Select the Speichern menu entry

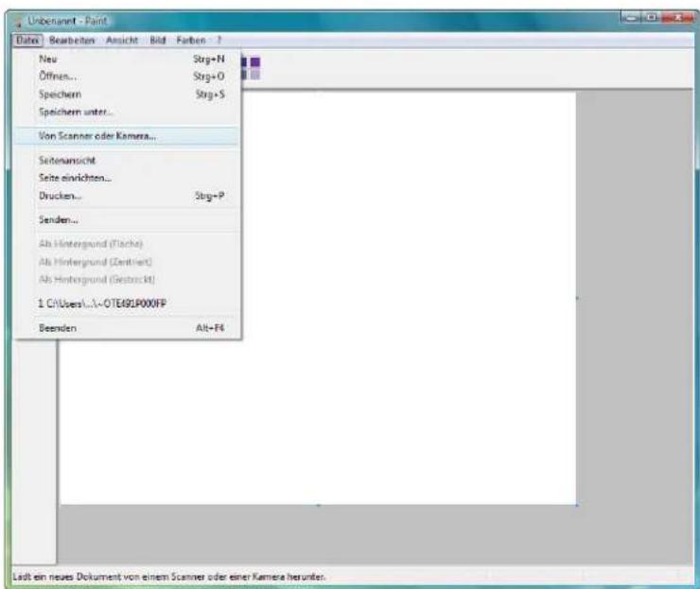[128, 95]
